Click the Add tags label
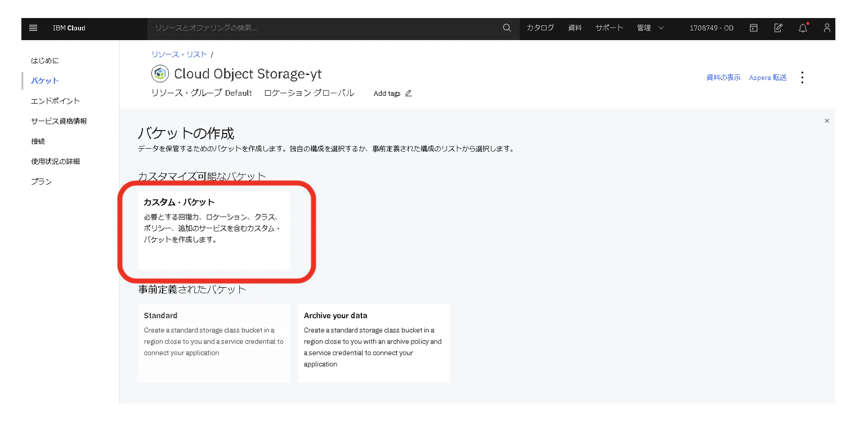The width and height of the screenshot is (868, 428). tap(387, 93)
